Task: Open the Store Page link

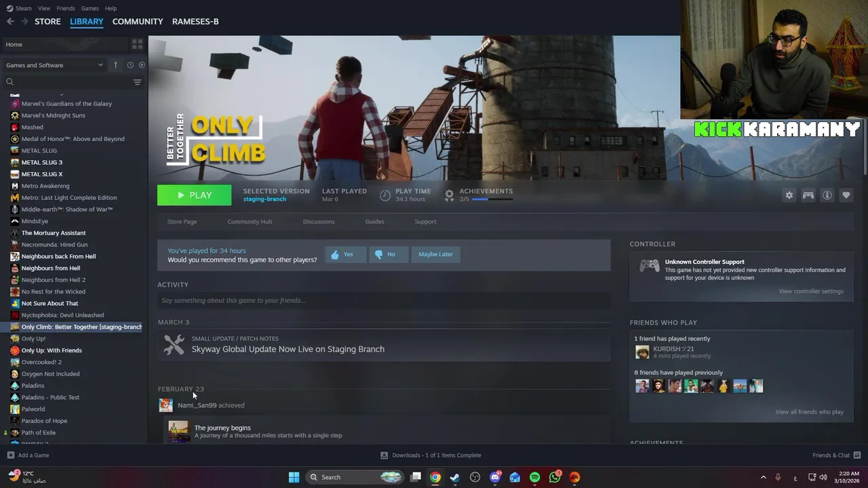Action: (182, 222)
